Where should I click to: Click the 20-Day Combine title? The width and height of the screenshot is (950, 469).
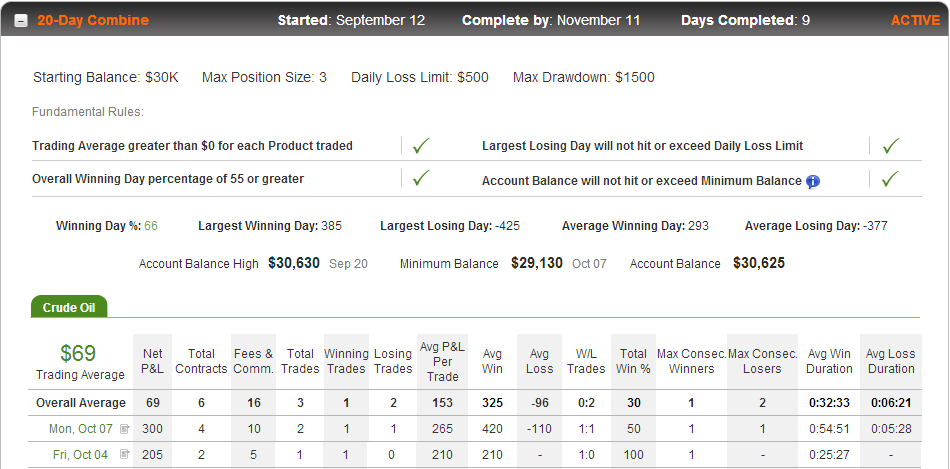pyautogui.click(x=93, y=21)
